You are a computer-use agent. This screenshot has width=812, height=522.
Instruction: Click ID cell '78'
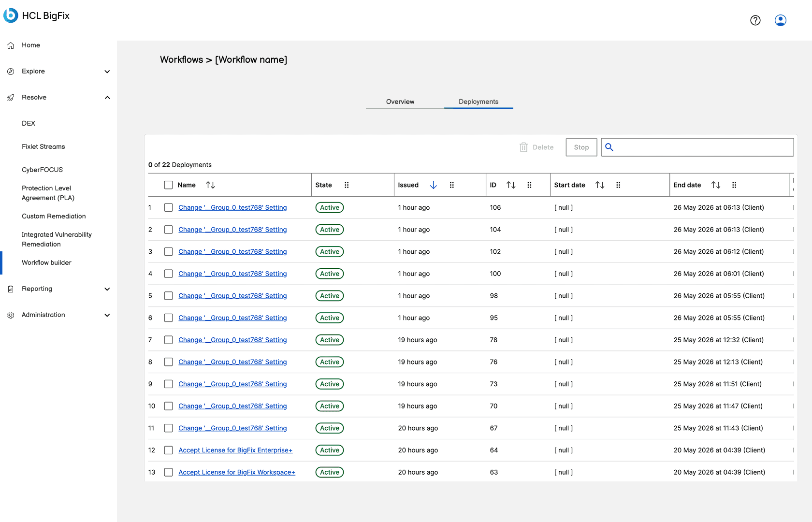coord(493,340)
